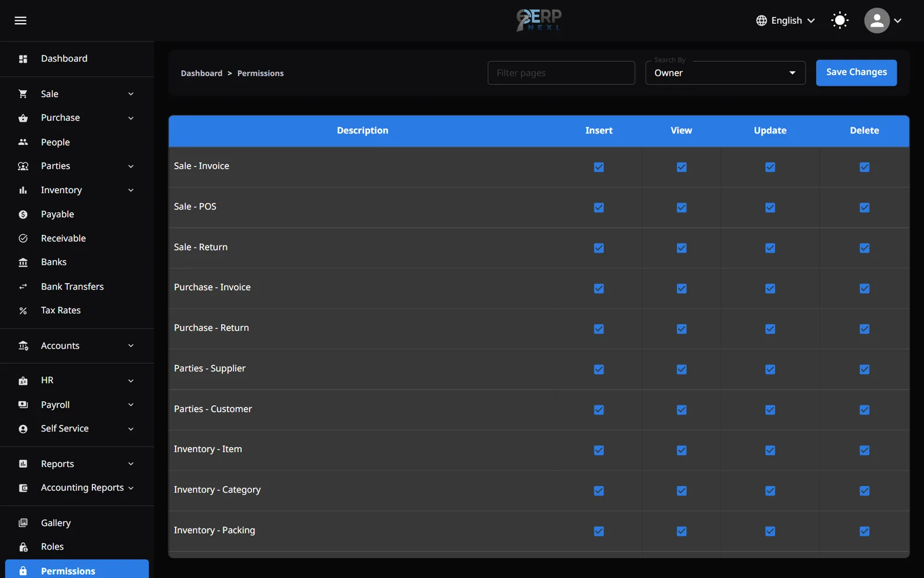Click the HR badge icon in sidebar
Viewport: 924px width, 578px height.
(23, 381)
